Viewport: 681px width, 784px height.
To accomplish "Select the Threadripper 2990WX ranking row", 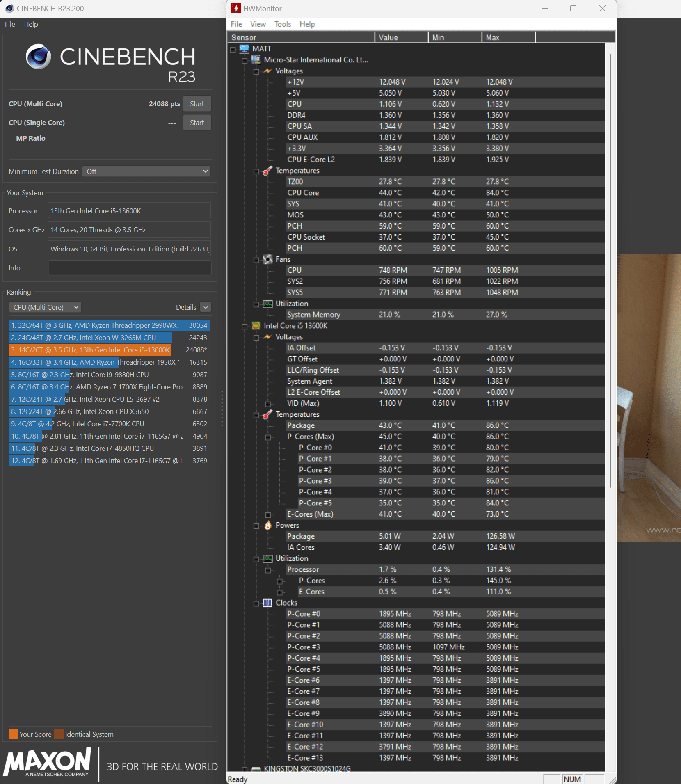I will point(109,325).
